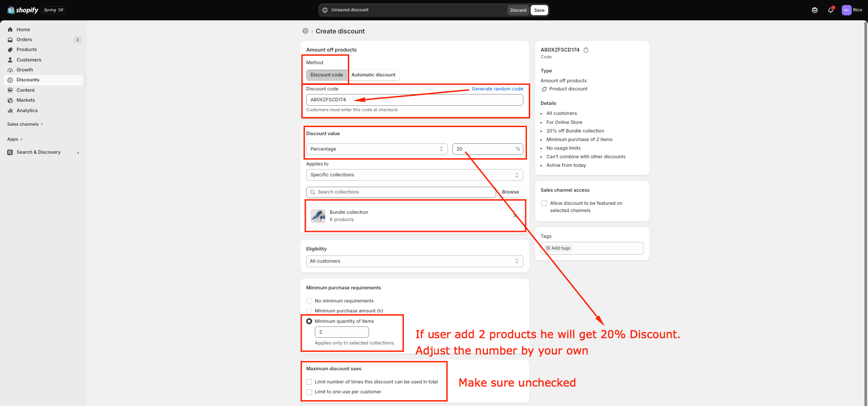Click the discount code input field
868x406 pixels.
pyautogui.click(x=414, y=100)
